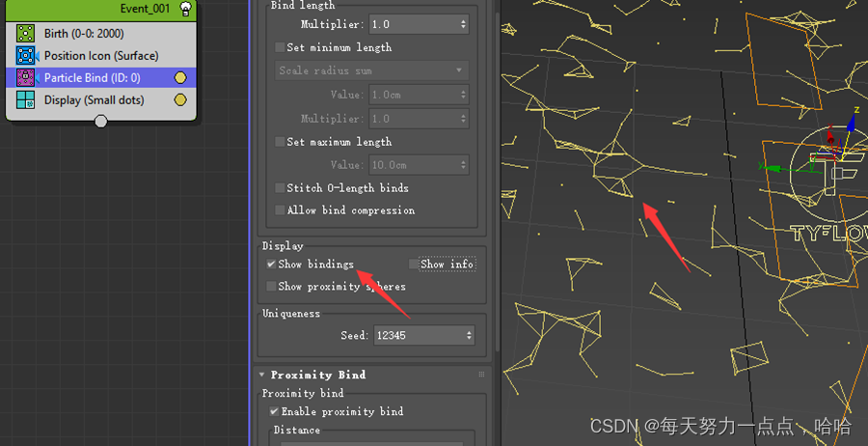This screenshot has height=446, width=868.
Task: Click the Particle Bind operator icon
Action: [25, 77]
